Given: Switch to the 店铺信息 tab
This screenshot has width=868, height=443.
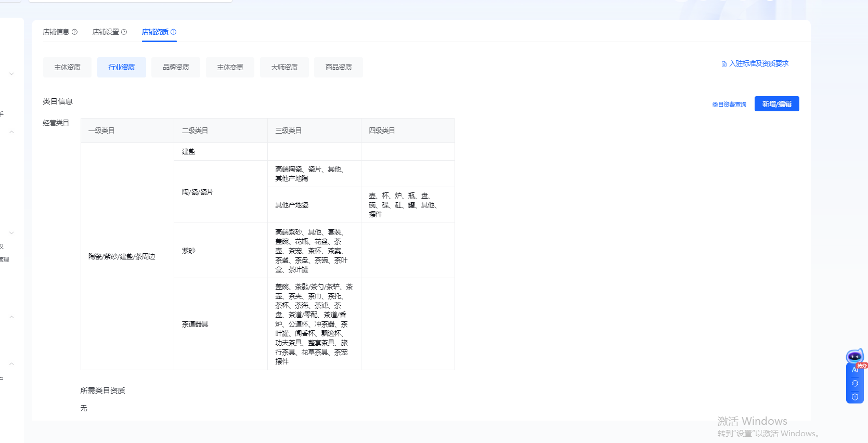Looking at the screenshot, I should (56, 32).
